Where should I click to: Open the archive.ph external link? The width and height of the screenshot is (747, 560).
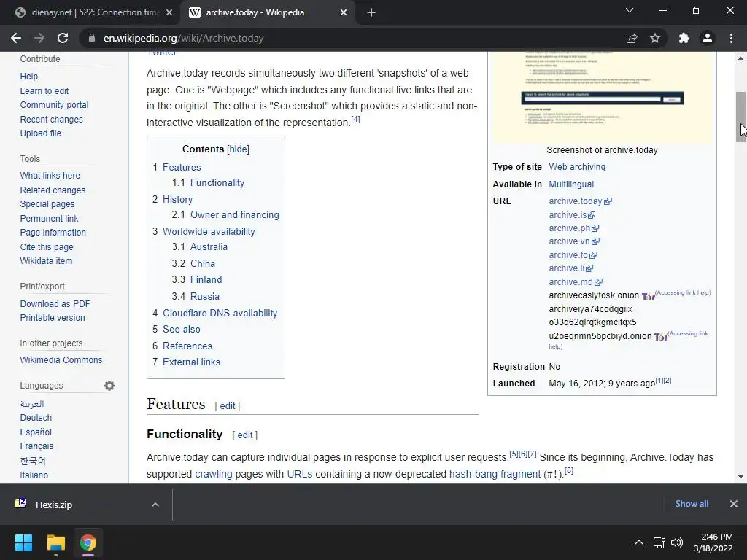[573, 228]
